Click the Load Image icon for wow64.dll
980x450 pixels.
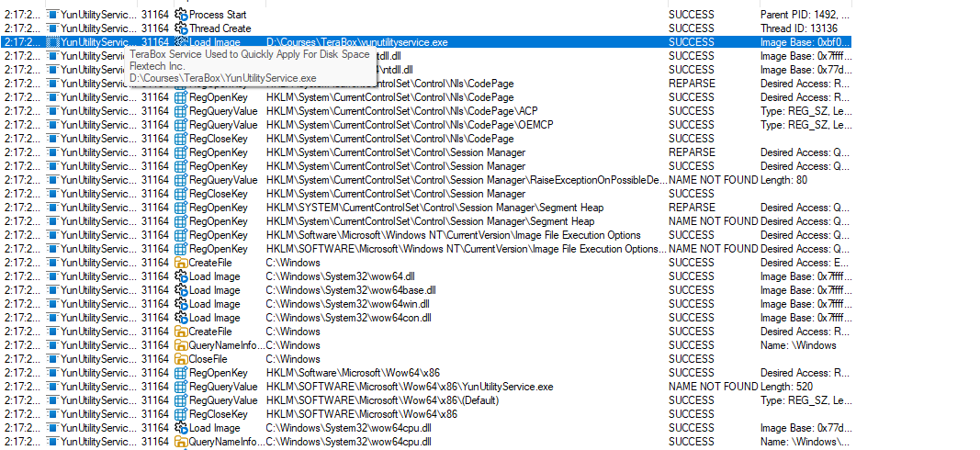click(181, 276)
